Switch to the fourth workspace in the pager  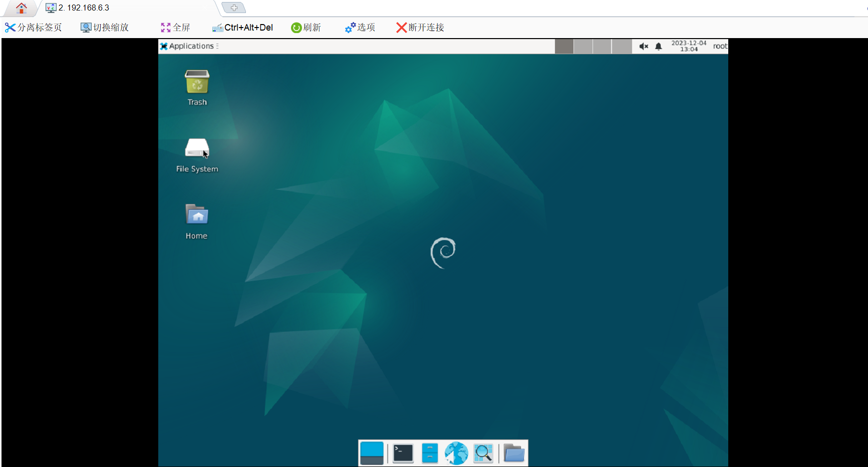(622, 46)
